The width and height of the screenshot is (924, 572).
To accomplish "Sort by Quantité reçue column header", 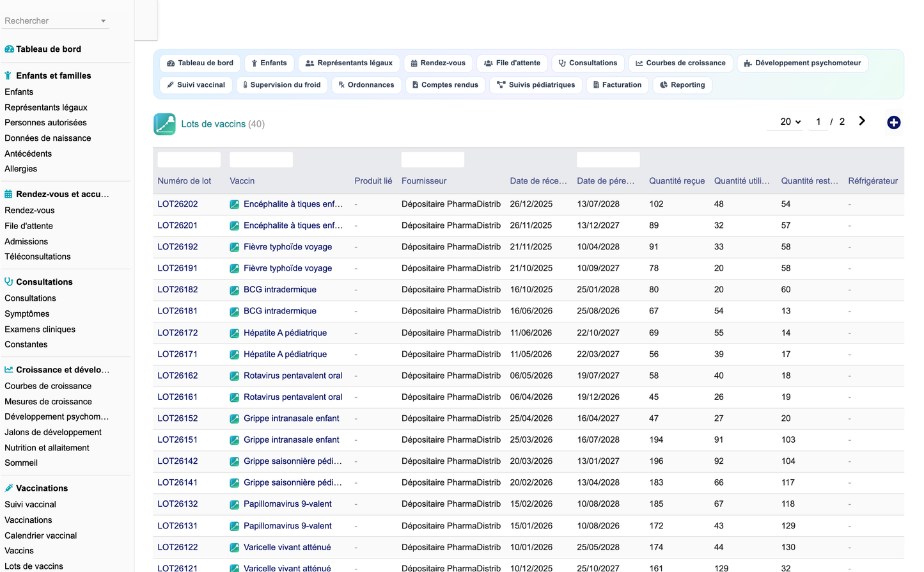I will (x=677, y=181).
